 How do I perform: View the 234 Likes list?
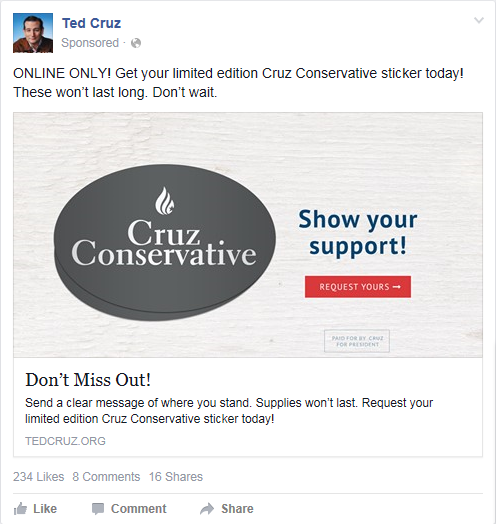[38, 477]
